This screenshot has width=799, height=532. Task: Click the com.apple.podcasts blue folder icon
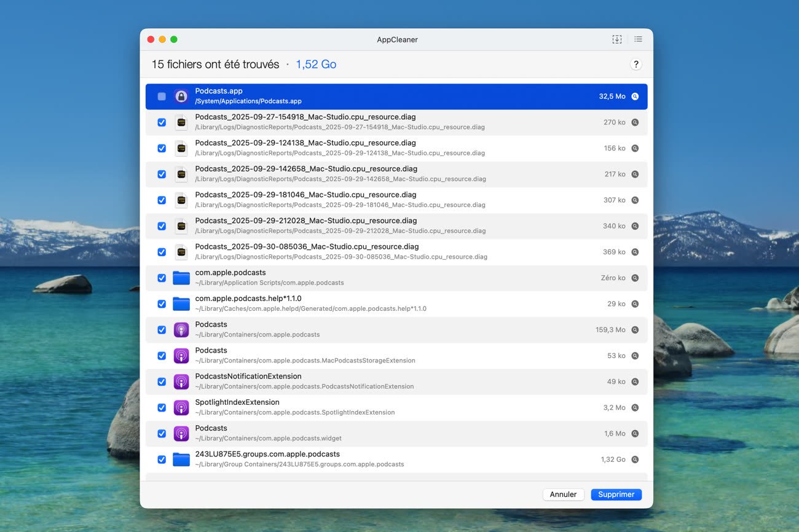[181, 278]
